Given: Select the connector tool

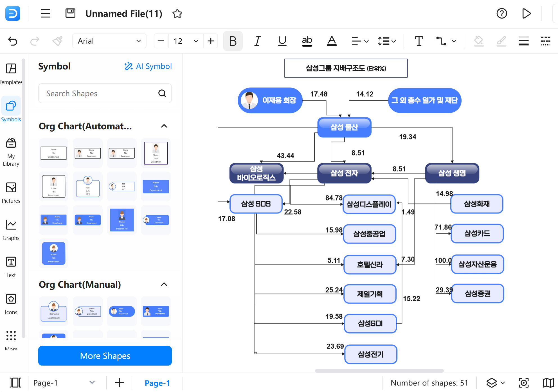Looking at the screenshot, I should click(x=441, y=41).
